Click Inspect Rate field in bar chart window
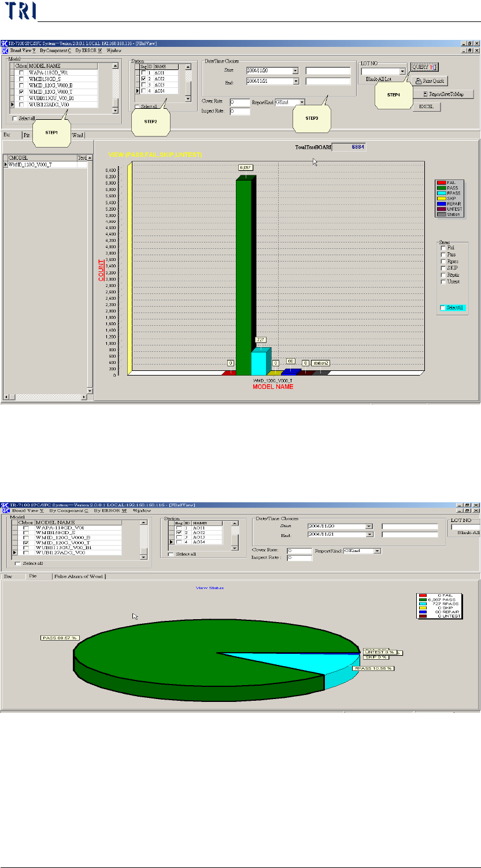The image size is (481, 868). coord(239,111)
